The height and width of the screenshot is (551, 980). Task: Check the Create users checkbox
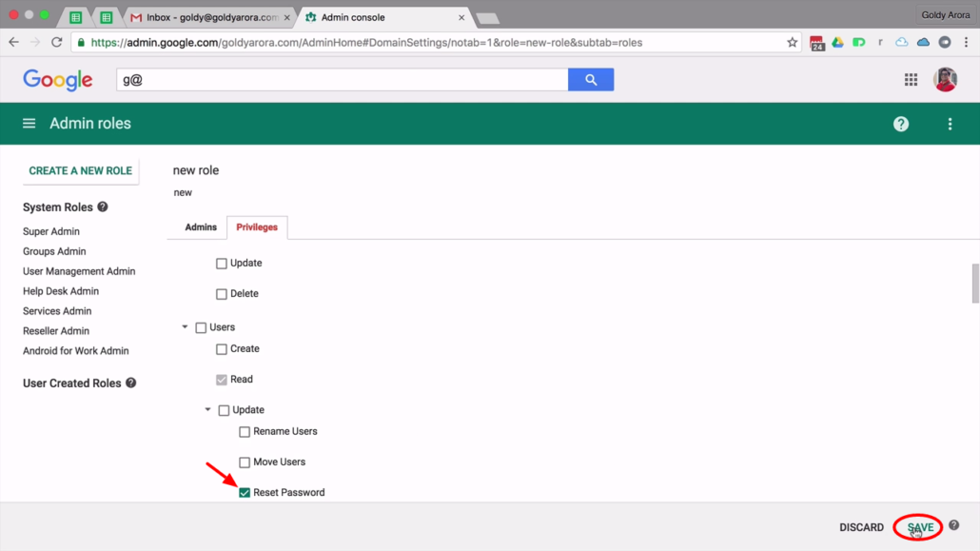pos(222,349)
